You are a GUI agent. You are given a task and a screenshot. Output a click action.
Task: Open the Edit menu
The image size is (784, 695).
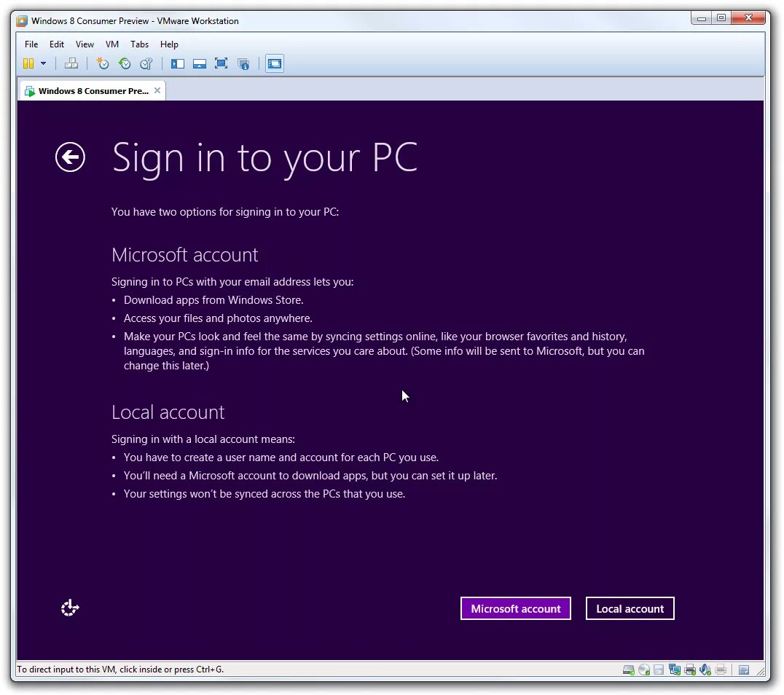pyautogui.click(x=57, y=44)
